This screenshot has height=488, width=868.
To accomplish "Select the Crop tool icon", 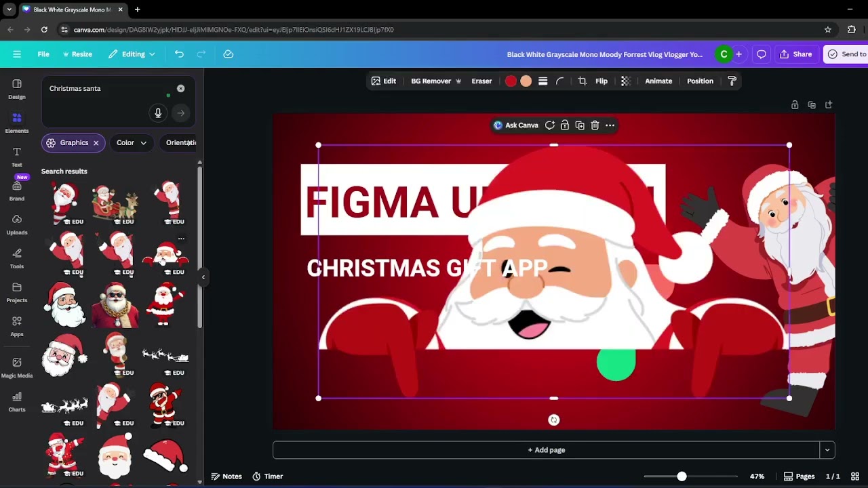I will click(582, 81).
